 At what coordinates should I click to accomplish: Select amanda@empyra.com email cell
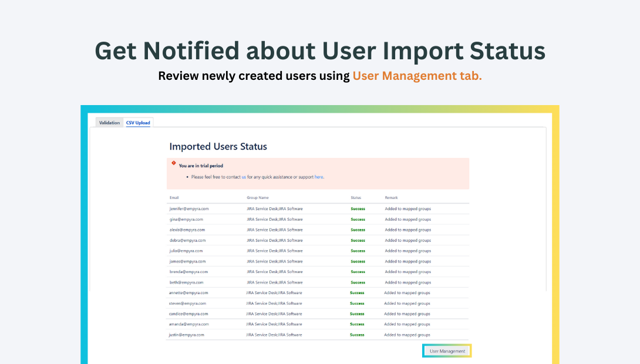click(x=188, y=324)
